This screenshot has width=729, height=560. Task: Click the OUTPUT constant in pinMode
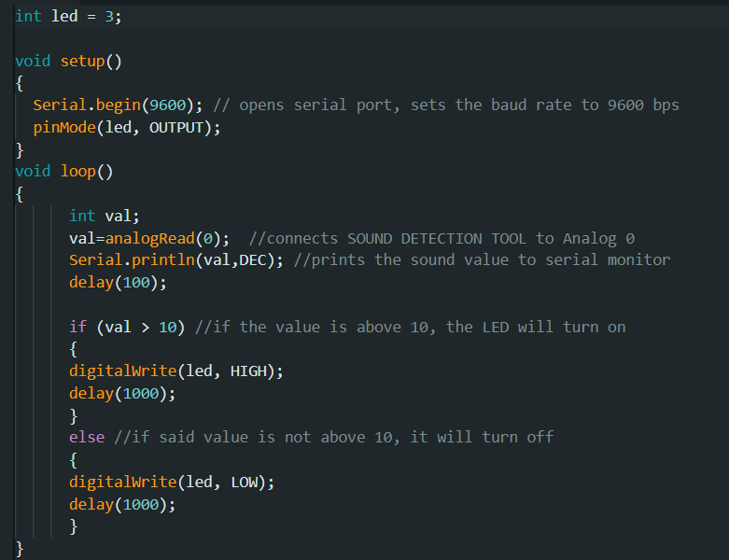175,127
